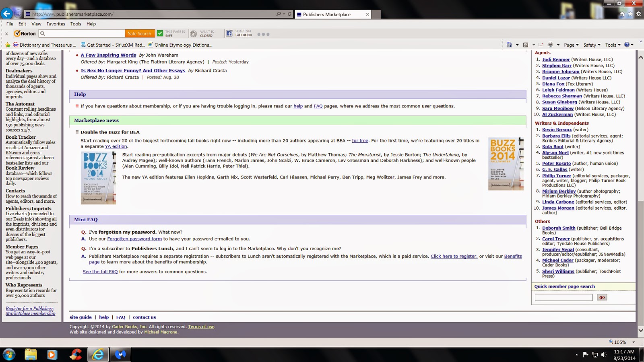Viewport: 644px width, 362px height.
Task: Open the command bar Tools dropdown
Action: (613, 45)
